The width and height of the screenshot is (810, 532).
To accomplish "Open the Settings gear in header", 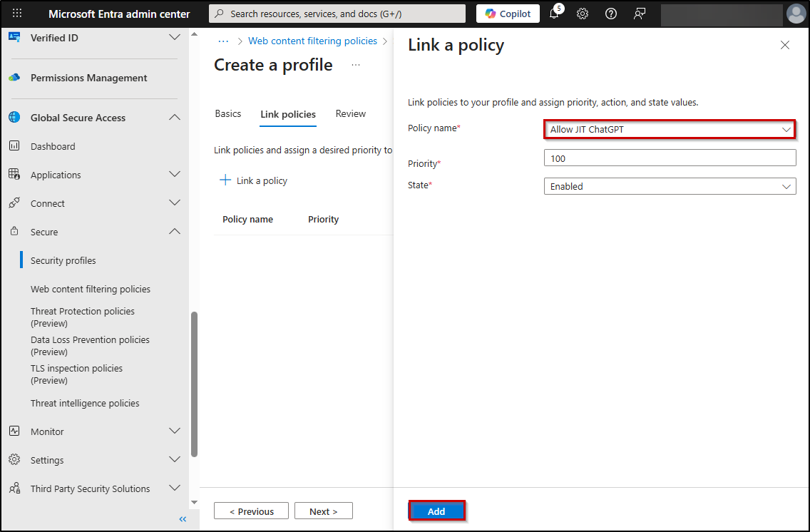I will pos(583,14).
